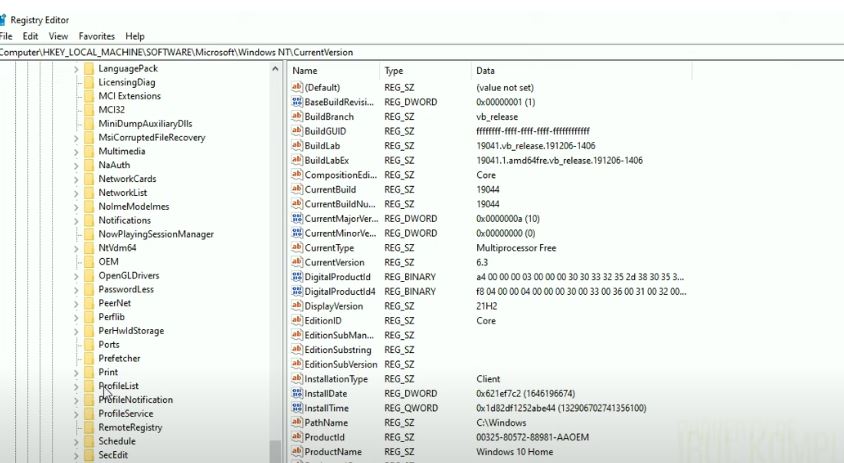Screen dimensions: 844x463
Task: Expand the NetworkCards key
Action: [76, 179]
